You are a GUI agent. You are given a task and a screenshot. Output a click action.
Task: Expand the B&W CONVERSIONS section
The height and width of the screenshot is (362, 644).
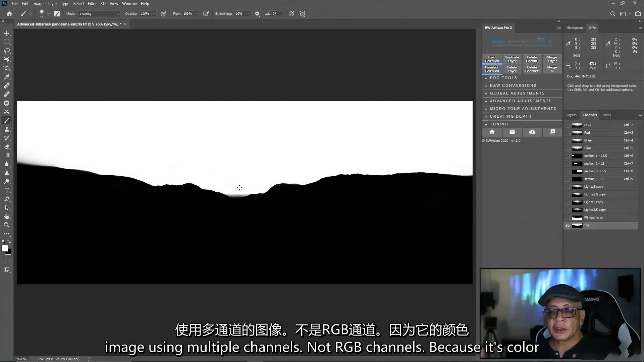pos(522,85)
